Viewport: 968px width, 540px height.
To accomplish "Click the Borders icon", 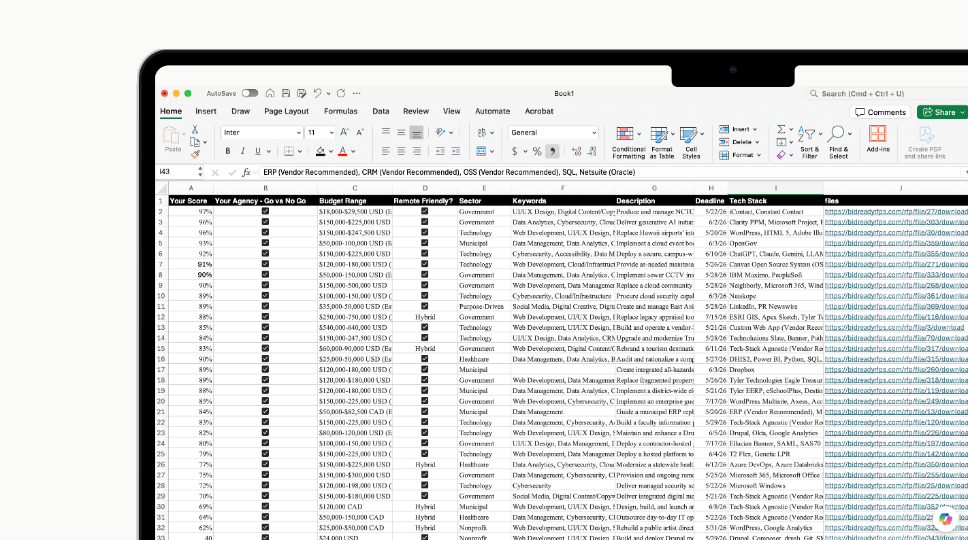I will pyautogui.click(x=288, y=151).
